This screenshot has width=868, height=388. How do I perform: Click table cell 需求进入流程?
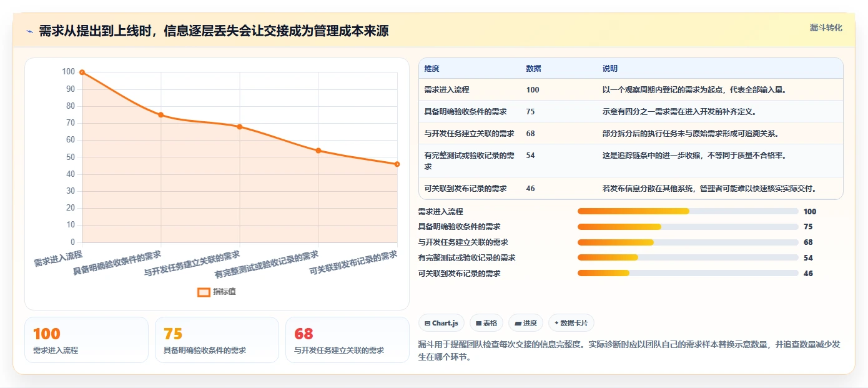click(446, 90)
